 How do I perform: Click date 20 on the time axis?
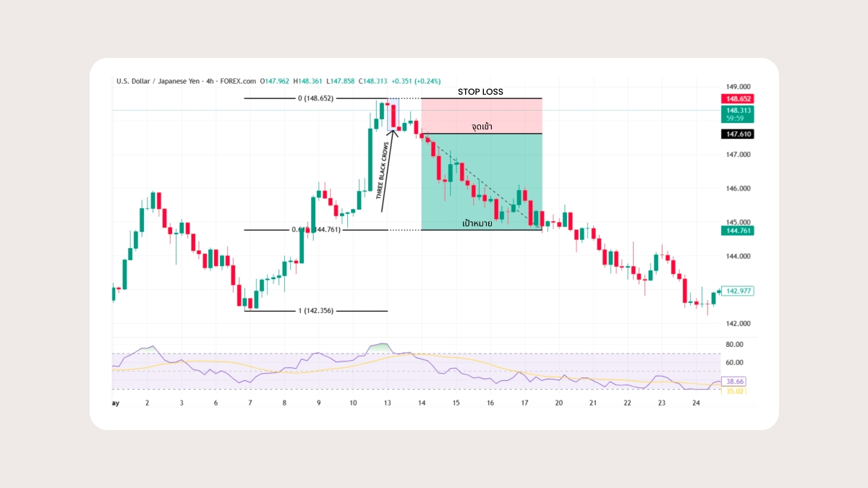pyautogui.click(x=558, y=403)
